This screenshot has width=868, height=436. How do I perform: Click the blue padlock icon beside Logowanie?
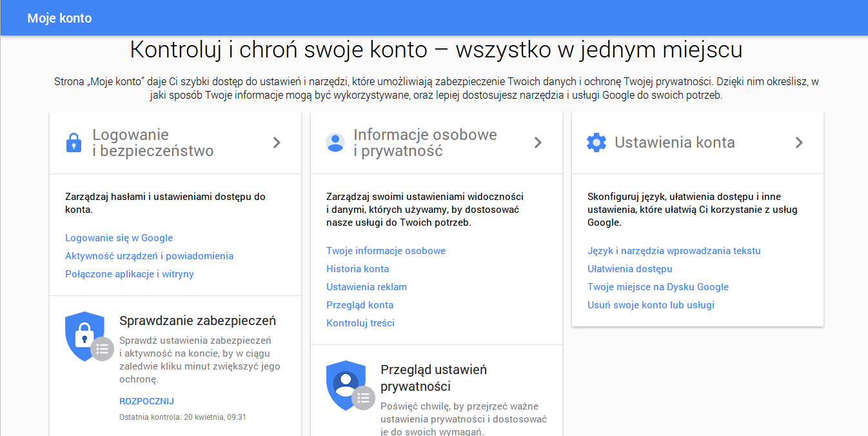coord(74,143)
